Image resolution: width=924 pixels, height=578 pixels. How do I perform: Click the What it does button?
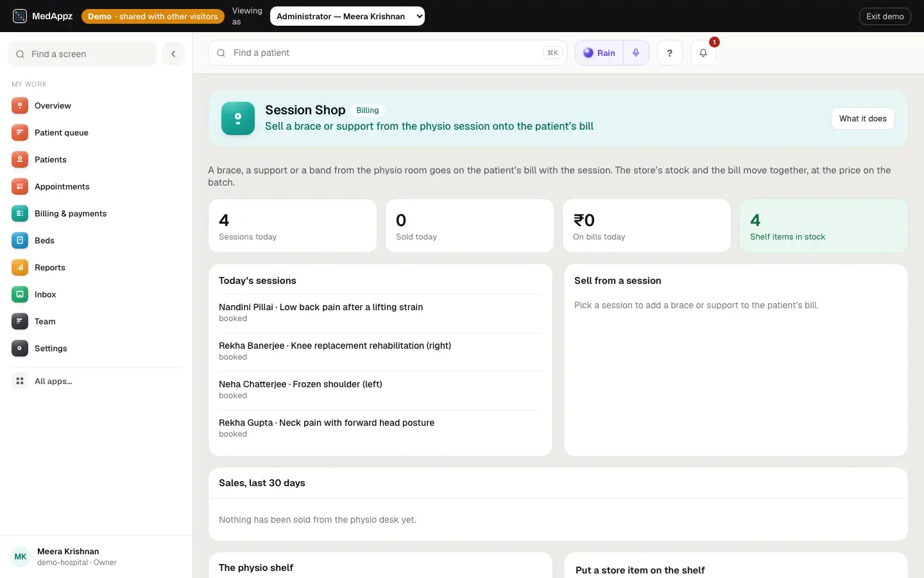(862, 118)
